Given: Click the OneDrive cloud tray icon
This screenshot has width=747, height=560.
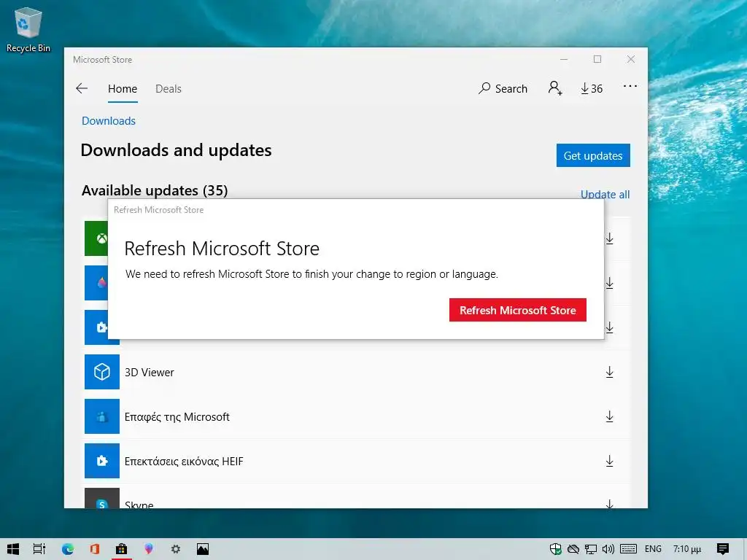Looking at the screenshot, I should 573,549.
